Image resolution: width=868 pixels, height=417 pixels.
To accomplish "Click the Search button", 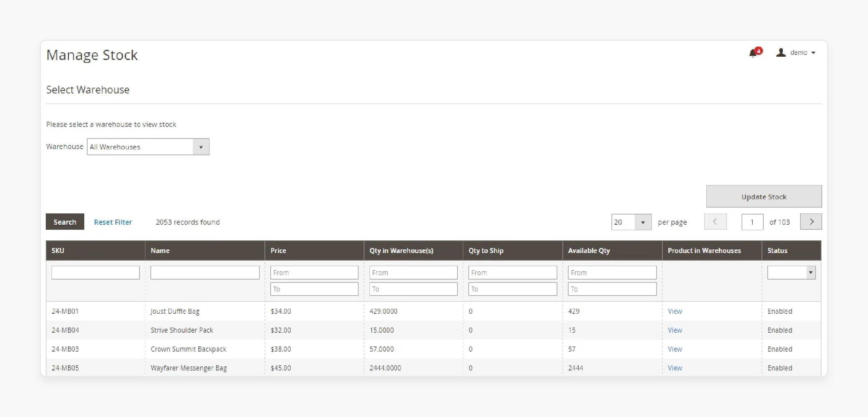I will coord(65,222).
